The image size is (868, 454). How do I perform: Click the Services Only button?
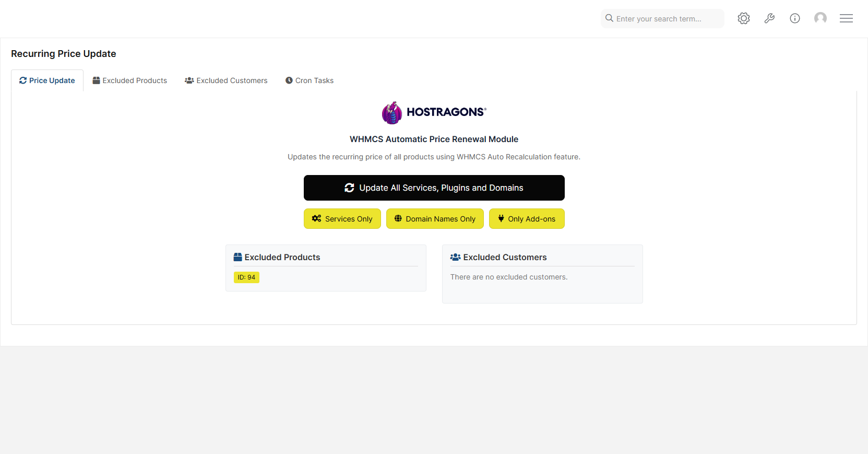342,219
